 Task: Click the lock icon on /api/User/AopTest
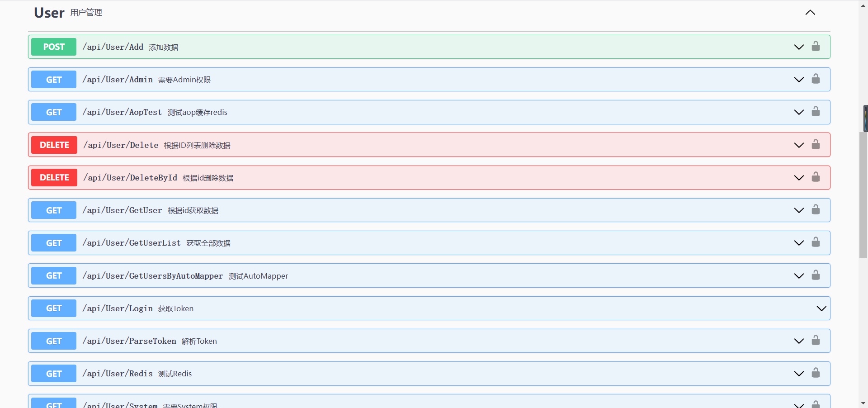tap(816, 111)
